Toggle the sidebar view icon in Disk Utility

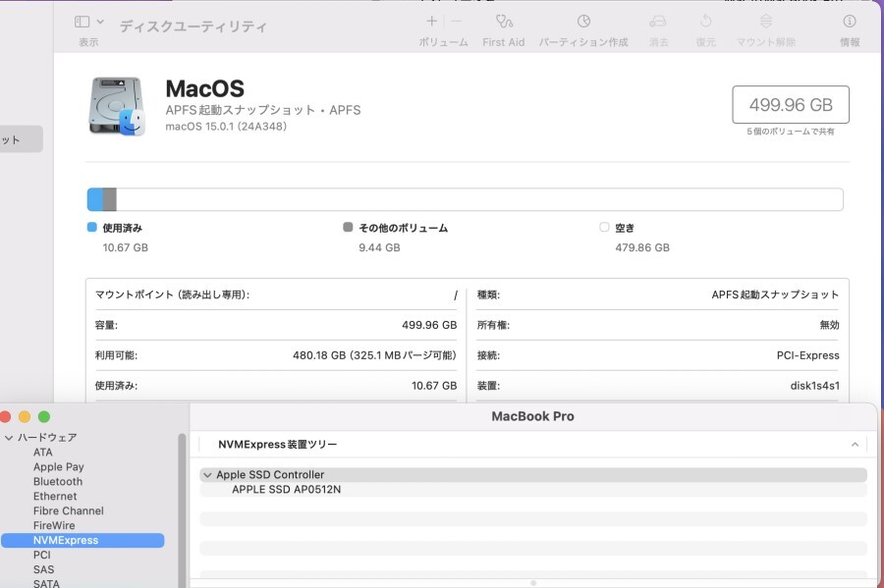coord(82,22)
